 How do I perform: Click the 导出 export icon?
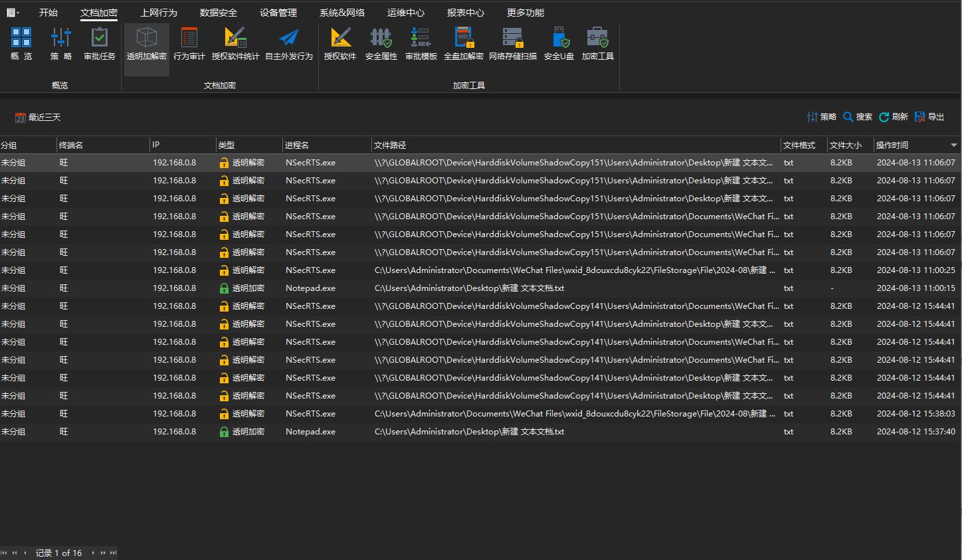pyautogui.click(x=920, y=117)
